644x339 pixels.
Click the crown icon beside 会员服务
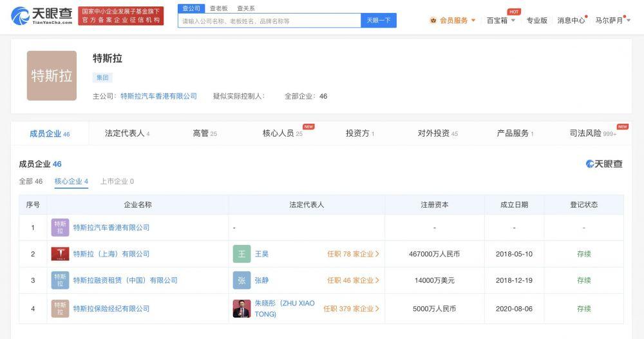point(433,21)
